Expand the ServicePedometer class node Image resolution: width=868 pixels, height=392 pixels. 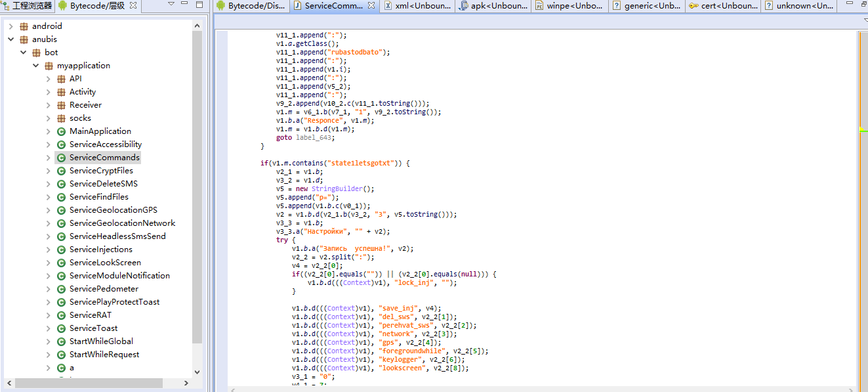(x=48, y=289)
